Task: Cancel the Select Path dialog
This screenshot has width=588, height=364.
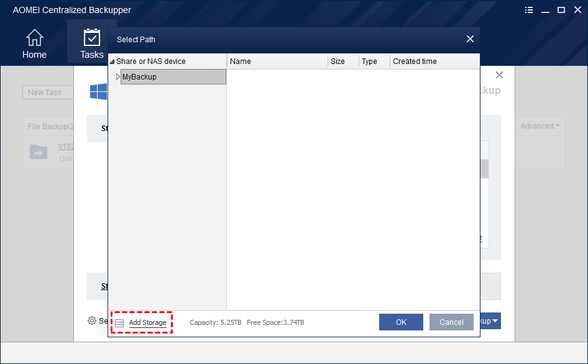Action: 451,322
